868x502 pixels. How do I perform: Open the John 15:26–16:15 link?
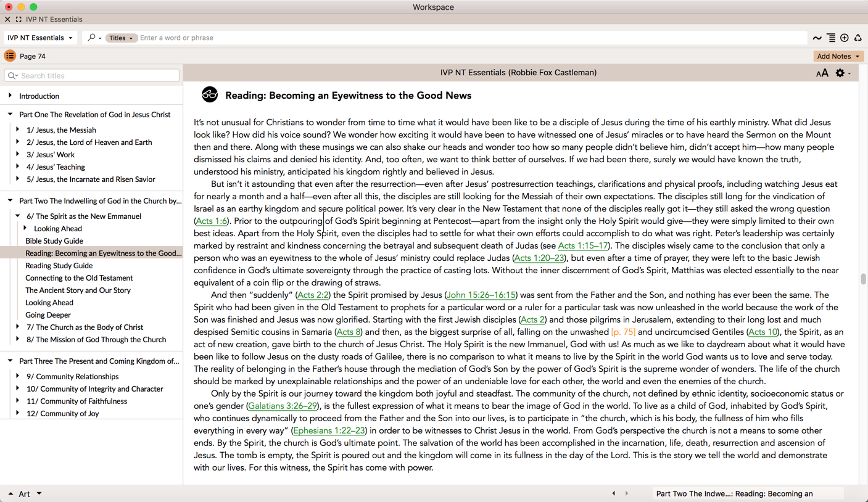pyautogui.click(x=481, y=295)
